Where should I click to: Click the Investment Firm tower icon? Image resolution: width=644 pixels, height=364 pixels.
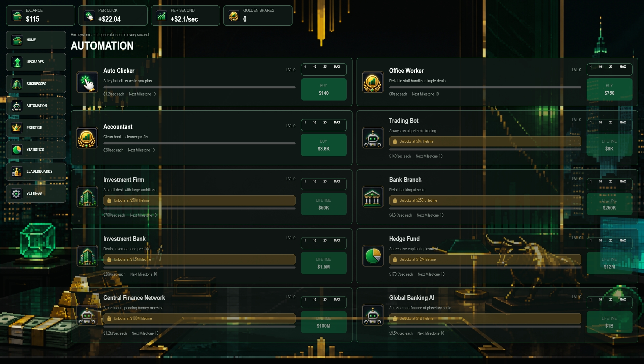point(87,197)
